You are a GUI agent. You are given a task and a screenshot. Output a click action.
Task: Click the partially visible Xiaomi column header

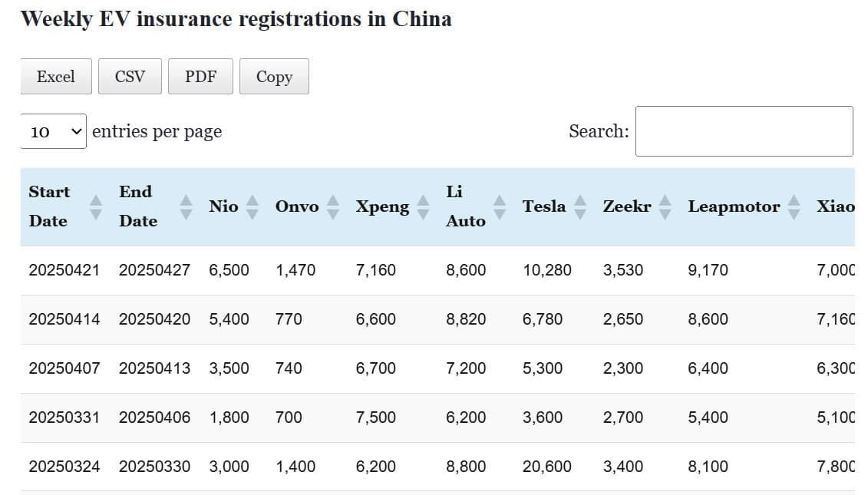click(x=835, y=206)
